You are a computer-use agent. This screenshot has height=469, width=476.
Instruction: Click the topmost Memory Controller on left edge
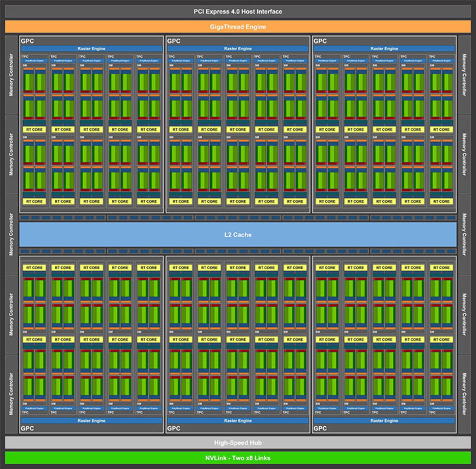11,75
